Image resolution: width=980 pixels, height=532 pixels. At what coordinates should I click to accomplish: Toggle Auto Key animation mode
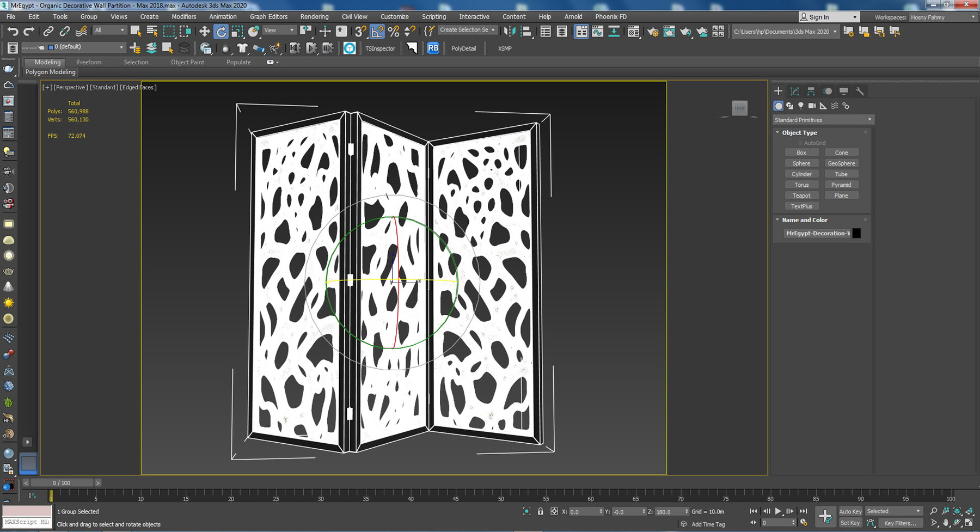pos(850,511)
